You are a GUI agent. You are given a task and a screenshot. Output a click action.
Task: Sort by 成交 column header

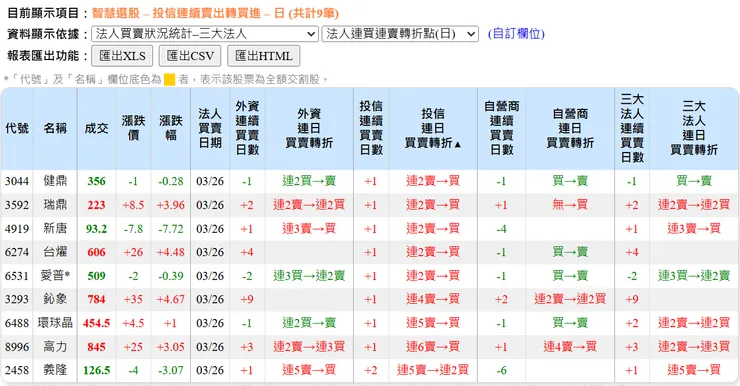[96, 128]
